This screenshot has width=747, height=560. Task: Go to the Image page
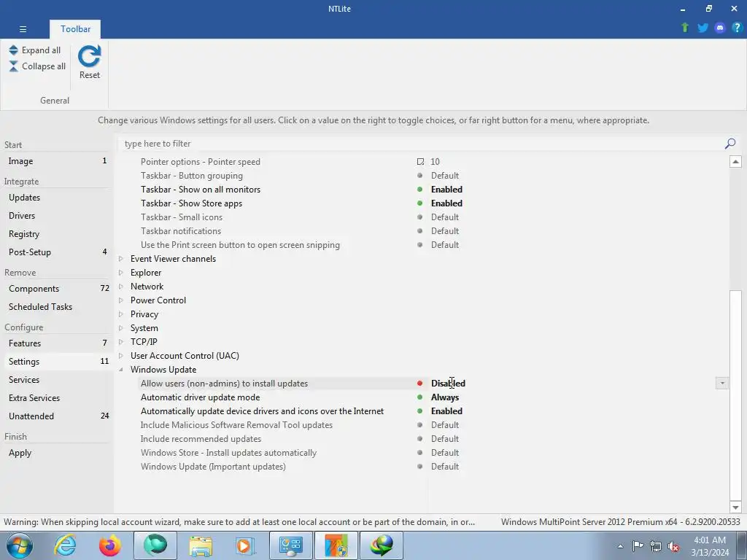[x=57, y=161]
